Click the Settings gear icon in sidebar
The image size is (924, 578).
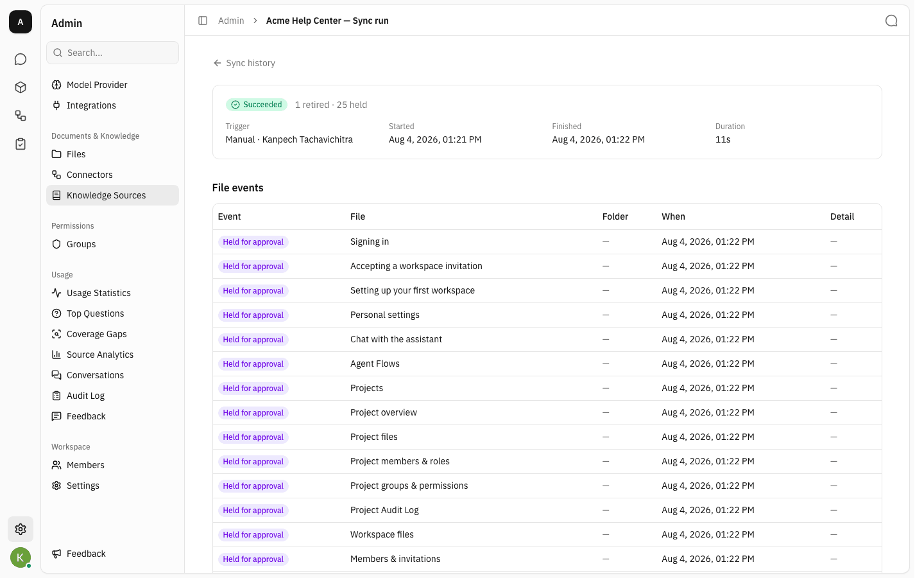(56, 486)
